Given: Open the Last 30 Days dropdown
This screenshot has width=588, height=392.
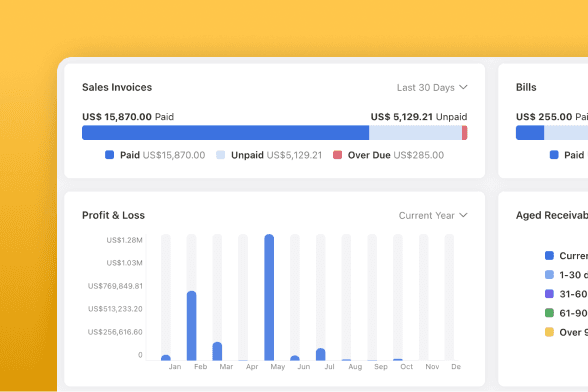Looking at the screenshot, I should (432, 87).
